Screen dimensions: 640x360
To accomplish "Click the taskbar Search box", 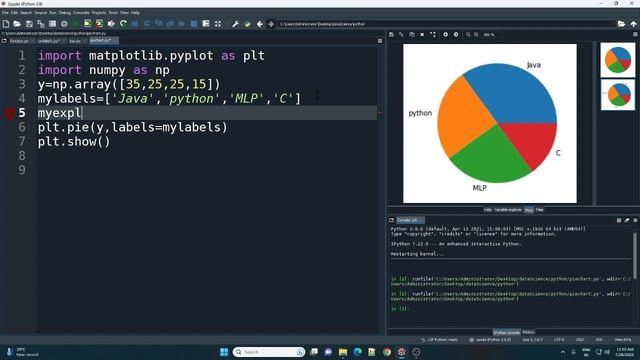I will tap(269, 352).
